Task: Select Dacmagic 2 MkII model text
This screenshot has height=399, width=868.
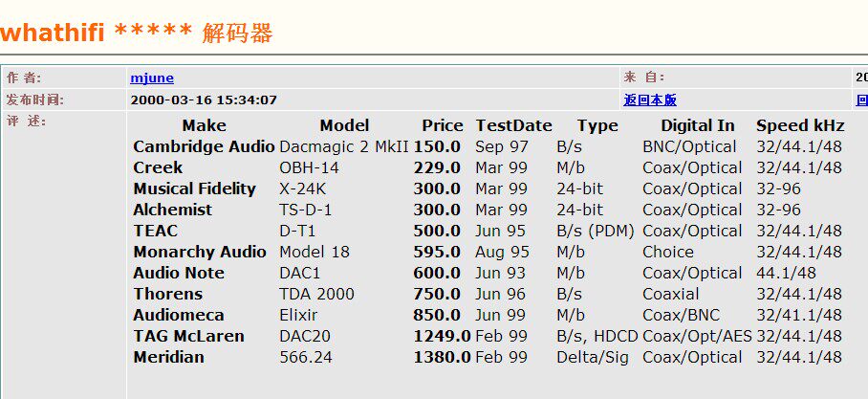Action: [344, 146]
